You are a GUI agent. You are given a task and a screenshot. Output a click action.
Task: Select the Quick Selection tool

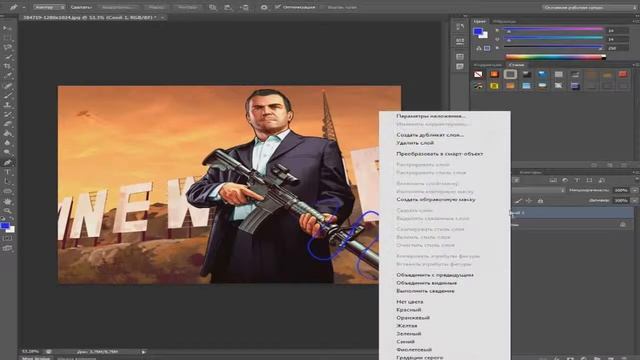[7, 57]
